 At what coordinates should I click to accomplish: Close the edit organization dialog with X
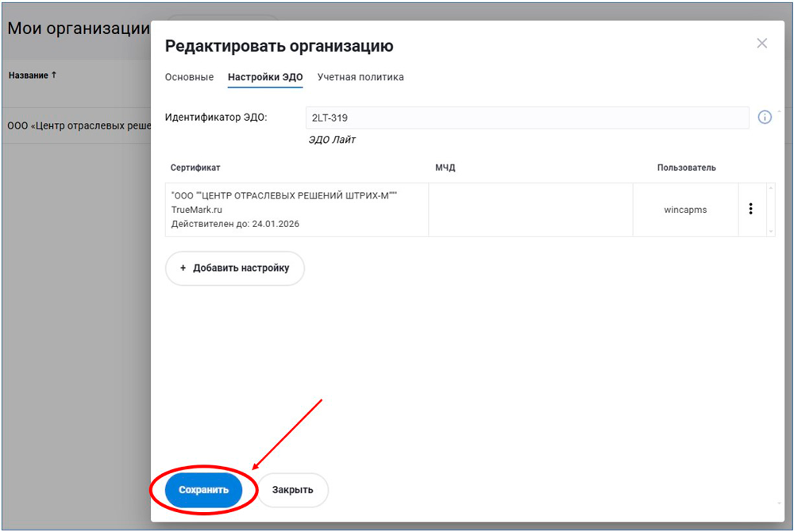(761, 44)
